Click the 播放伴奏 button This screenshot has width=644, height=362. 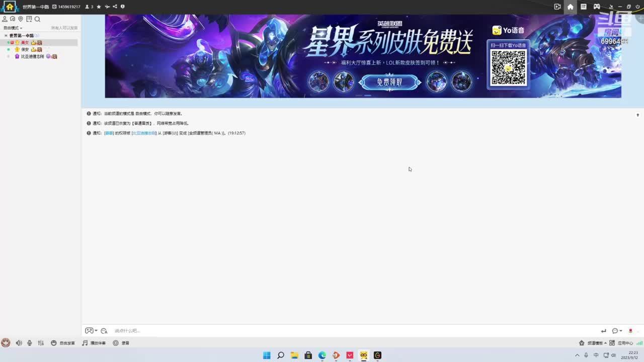point(94,343)
